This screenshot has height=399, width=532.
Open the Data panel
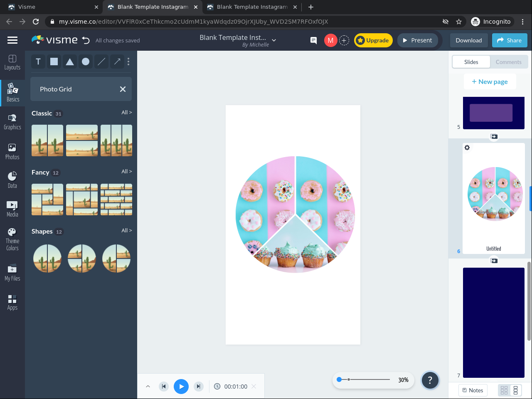coord(12,180)
